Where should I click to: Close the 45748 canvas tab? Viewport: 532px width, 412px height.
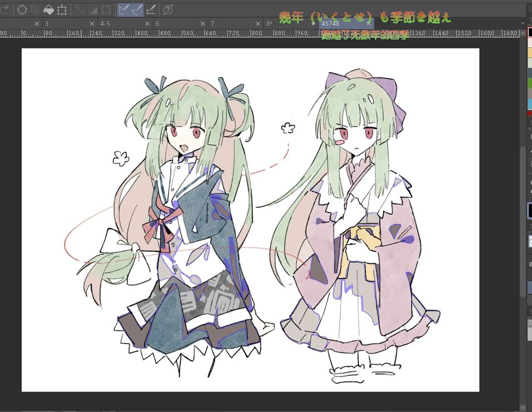[x=369, y=24]
